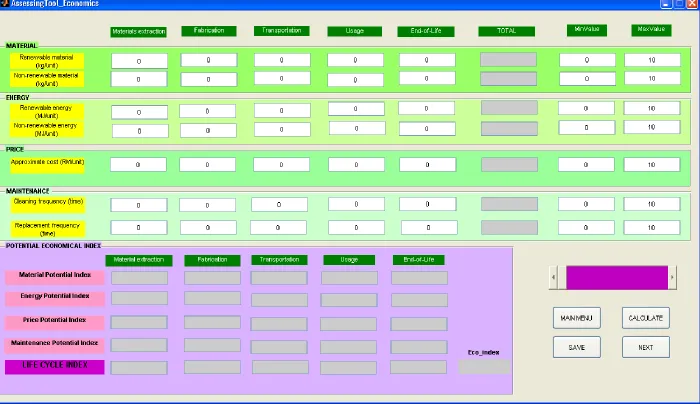Select Non-renewable material Usage field
Viewport: 700px width, 404px height.
(355, 80)
